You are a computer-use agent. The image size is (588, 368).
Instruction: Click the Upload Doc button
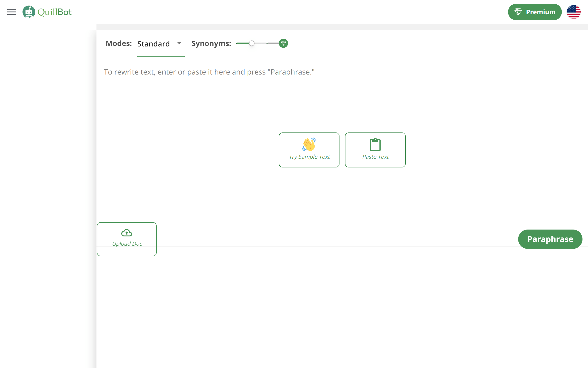tap(127, 239)
